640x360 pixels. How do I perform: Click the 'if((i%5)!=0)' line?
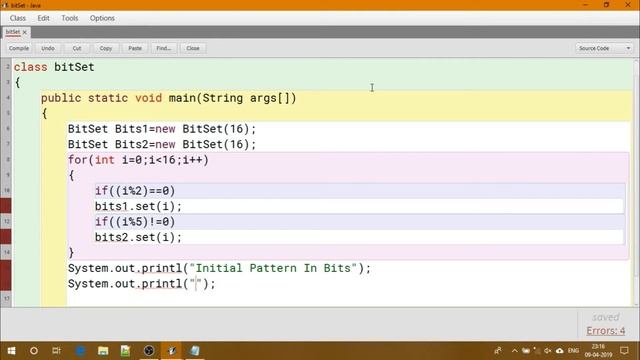pyautogui.click(x=135, y=222)
